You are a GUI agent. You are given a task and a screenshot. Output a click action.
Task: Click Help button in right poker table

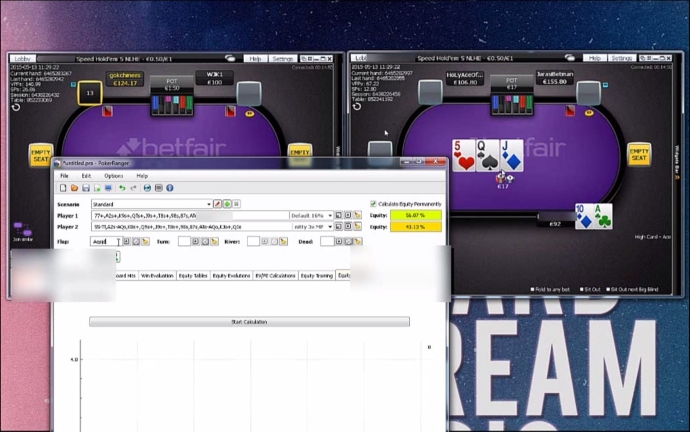595,58
